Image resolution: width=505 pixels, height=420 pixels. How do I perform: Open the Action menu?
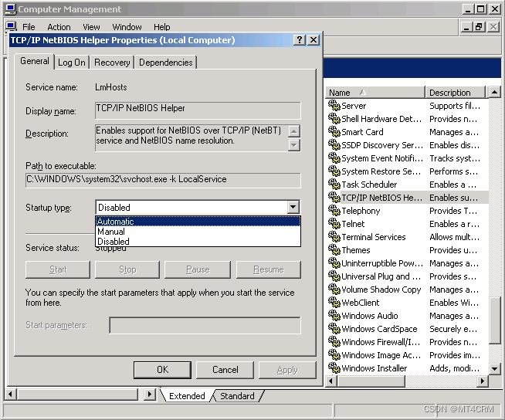[x=59, y=27]
